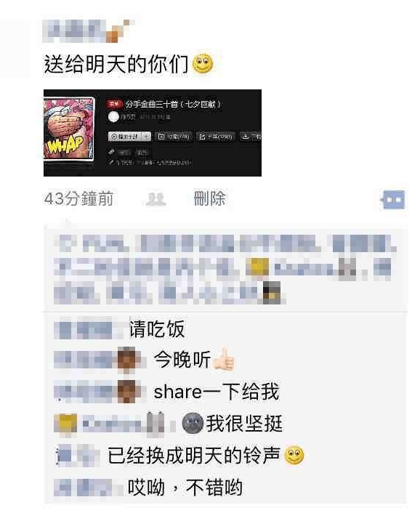Click the collect folder button in playlist
The image size is (420, 513).
174,137
